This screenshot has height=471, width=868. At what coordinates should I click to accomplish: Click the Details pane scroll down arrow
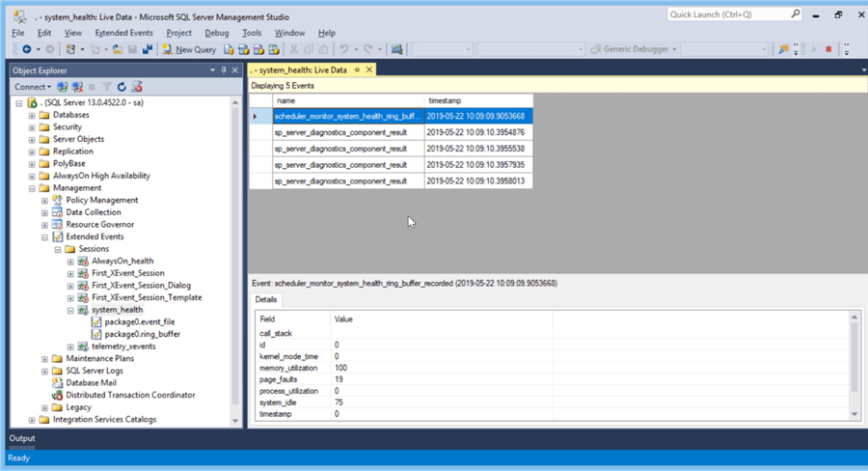coord(854,414)
